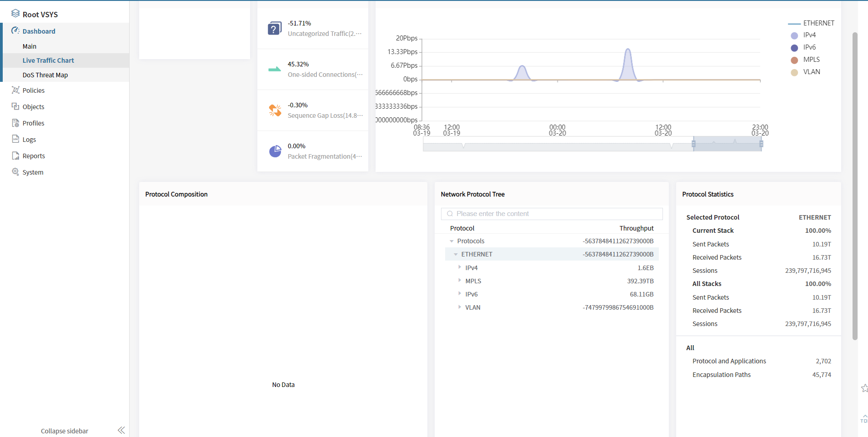
Task: Click the Objects sidebar icon
Action: [x=15, y=106]
